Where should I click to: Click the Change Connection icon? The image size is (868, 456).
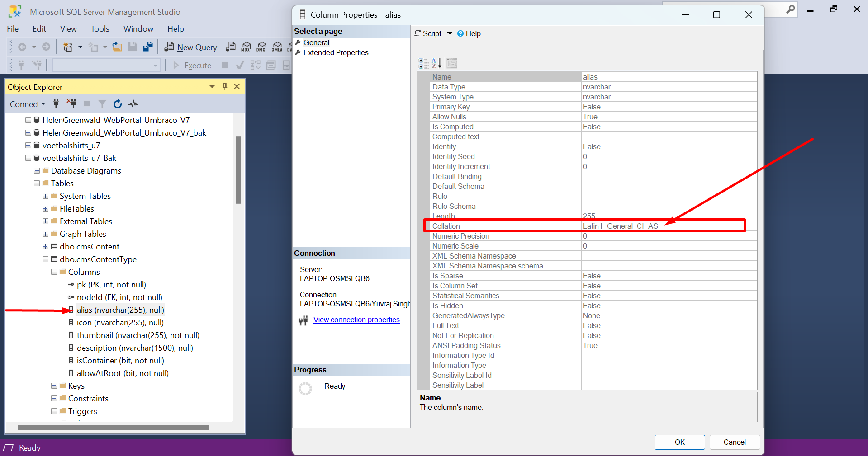coord(37,66)
